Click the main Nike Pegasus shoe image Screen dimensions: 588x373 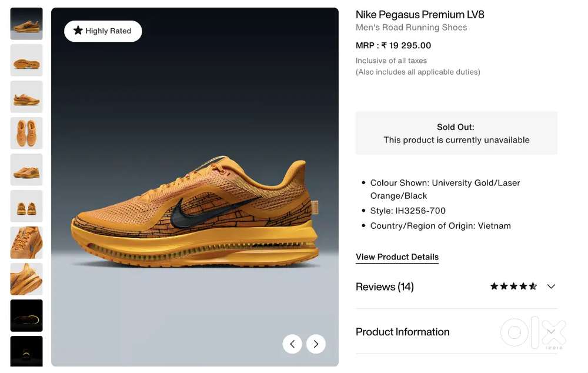coord(195,212)
